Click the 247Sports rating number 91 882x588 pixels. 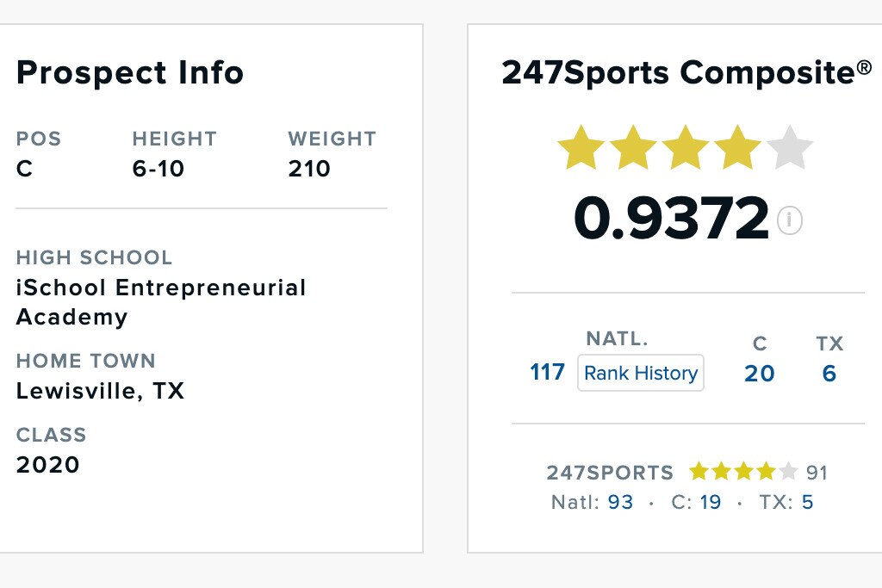point(817,473)
